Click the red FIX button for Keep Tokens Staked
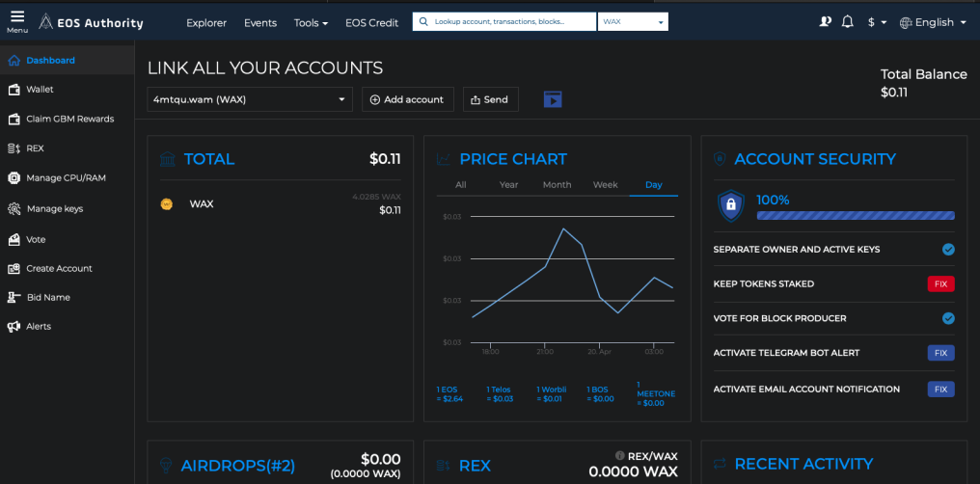Screen dimensions: 980x484 tap(940, 284)
